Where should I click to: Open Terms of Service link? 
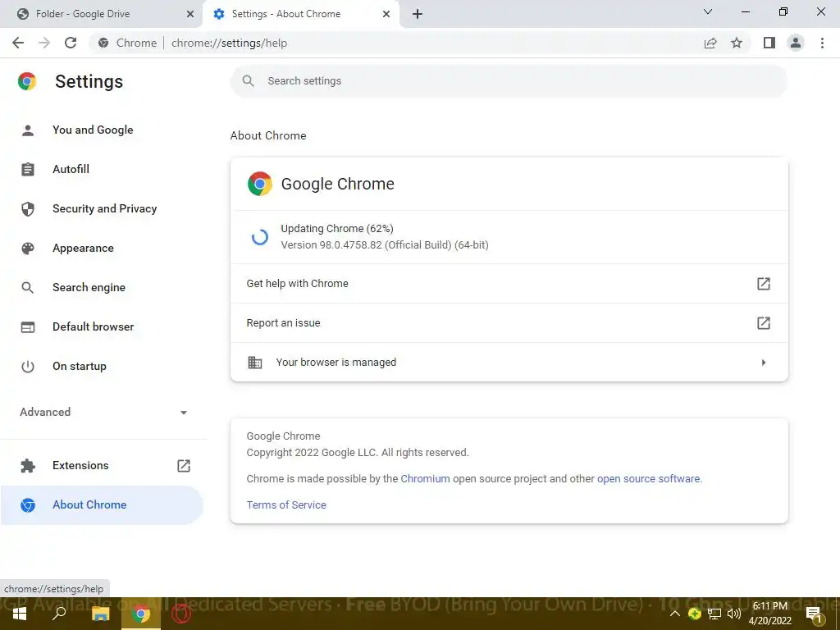click(286, 504)
